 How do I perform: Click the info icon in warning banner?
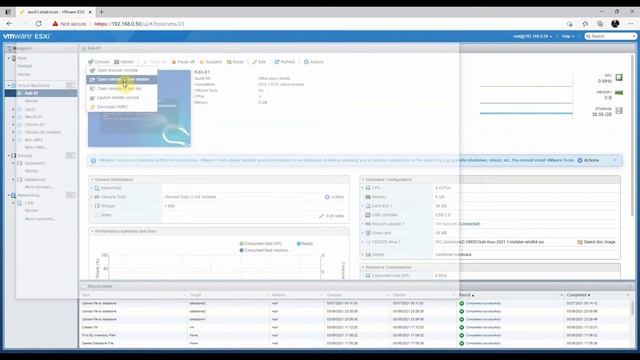93,161
